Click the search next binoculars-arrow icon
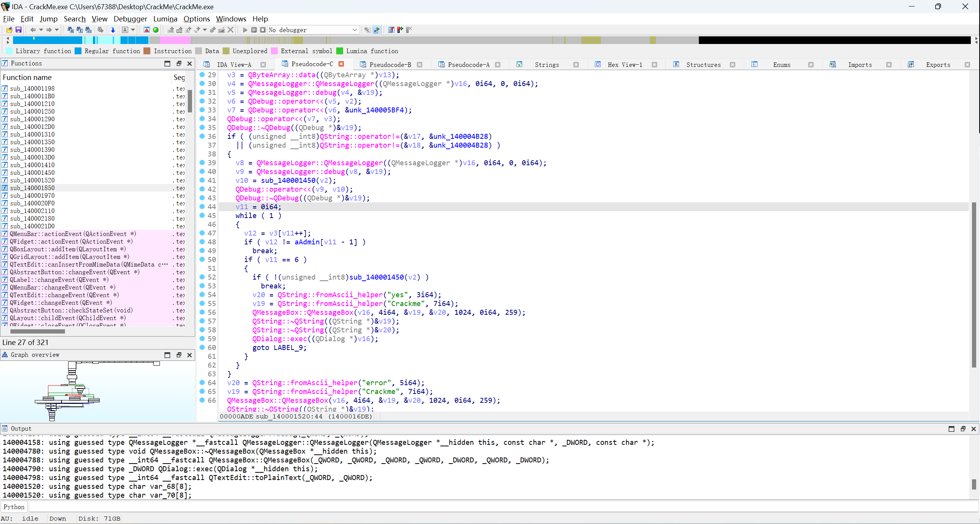Image resolution: width=980 pixels, height=524 pixels. (100, 30)
